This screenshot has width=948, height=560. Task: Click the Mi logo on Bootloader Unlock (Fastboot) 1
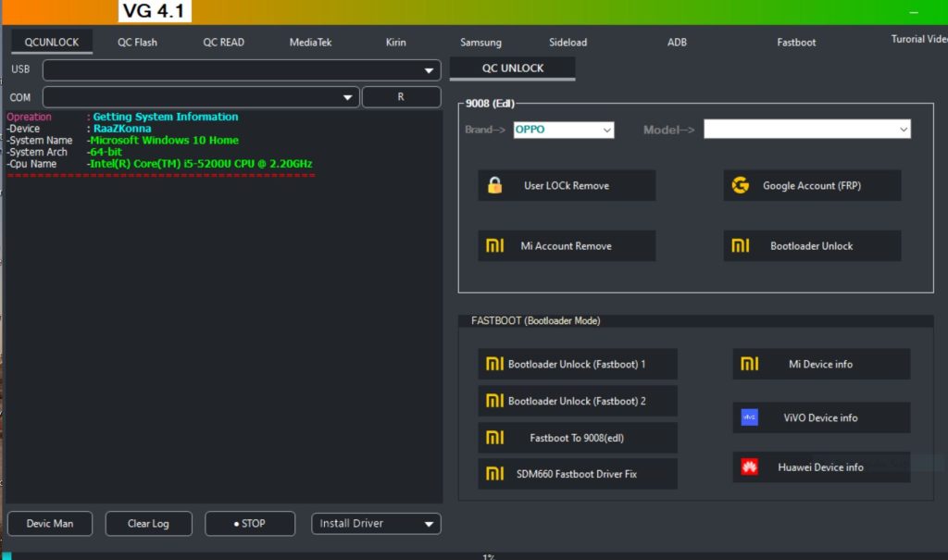pyautogui.click(x=494, y=364)
